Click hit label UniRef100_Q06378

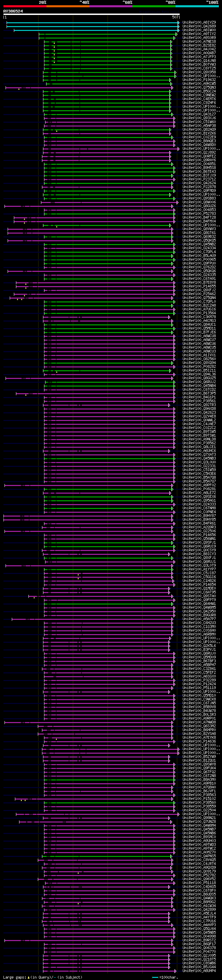point(199,948)
